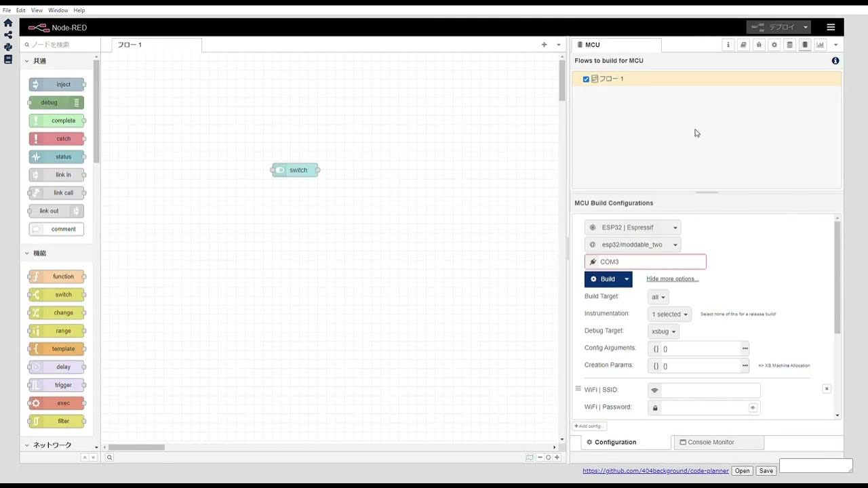This screenshot has height=488, width=868.
Task: Click the デプロイ deploy button
Action: [x=774, y=27]
